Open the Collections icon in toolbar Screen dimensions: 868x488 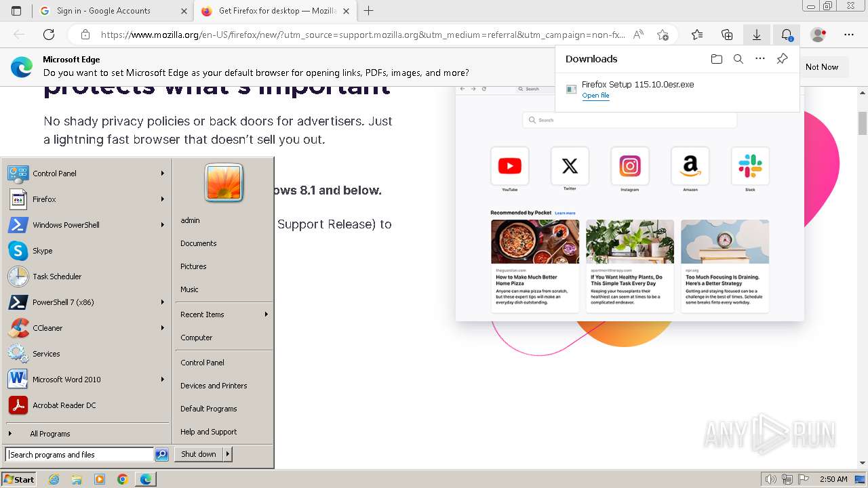coord(727,35)
